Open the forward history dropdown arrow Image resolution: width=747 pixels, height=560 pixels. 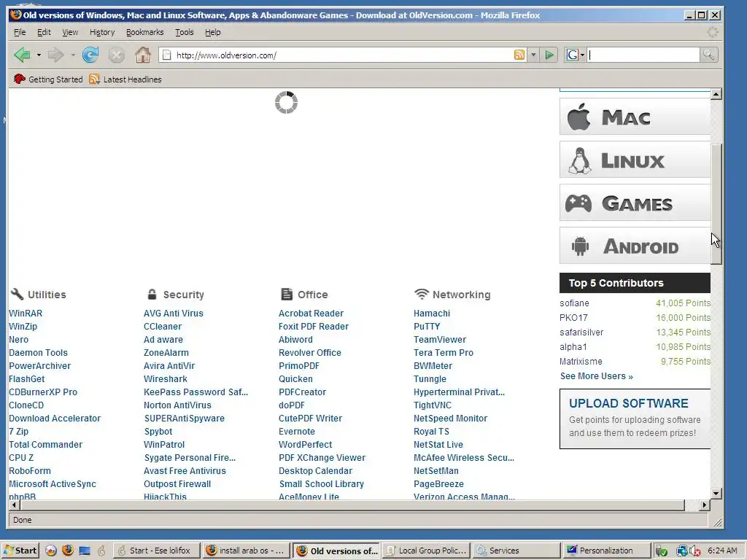coord(73,55)
